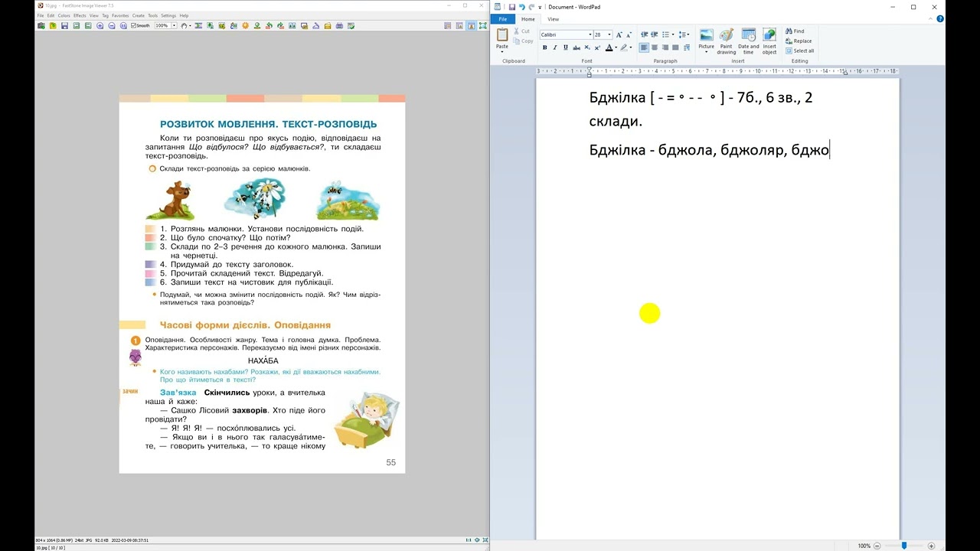This screenshot has height=551, width=980.
Task: Open FastStone Colors menu
Action: tap(64, 15)
